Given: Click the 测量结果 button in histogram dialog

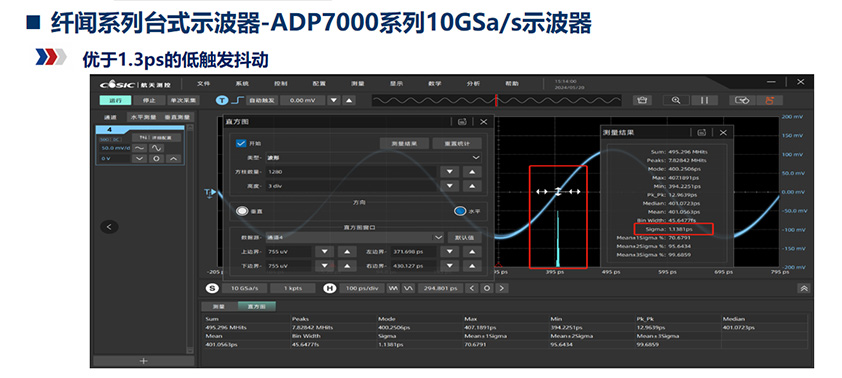Looking at the screenshot, I should [404, 143].
